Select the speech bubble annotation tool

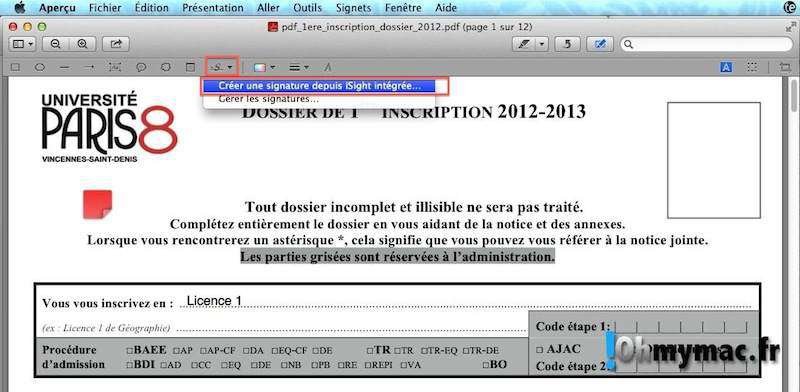(141, 67)
